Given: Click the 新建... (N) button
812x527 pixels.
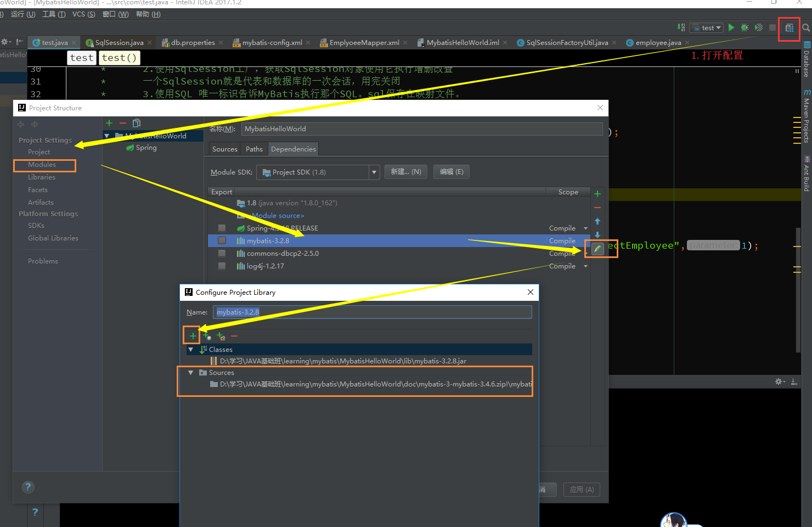Looking at the screenshot, I should pos(406,172).
